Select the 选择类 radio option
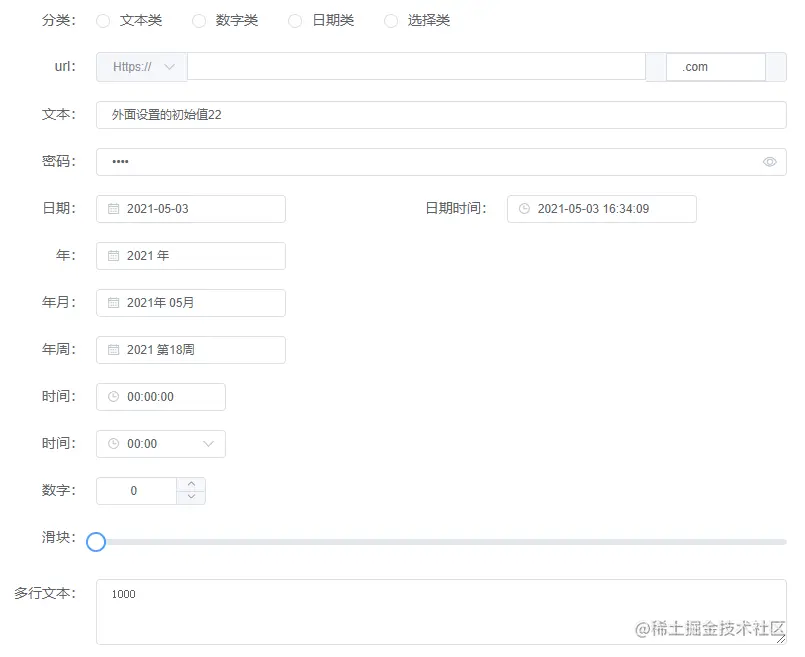 coord(391,21)
